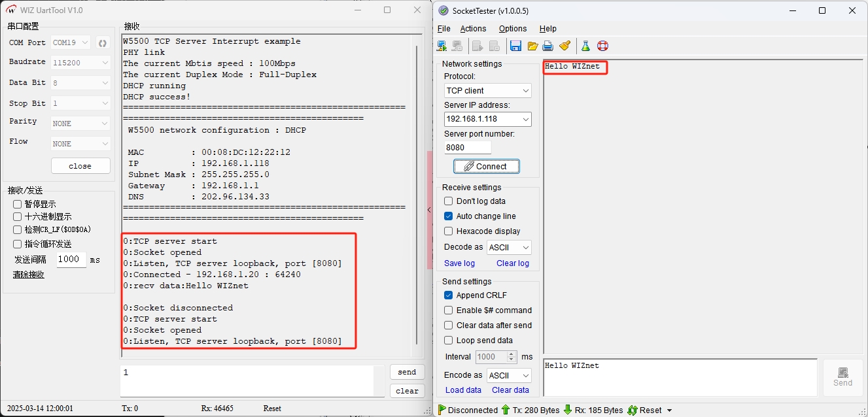
Task: Click the refresh icon beside COM Port
Action: [x=103, y=43]
